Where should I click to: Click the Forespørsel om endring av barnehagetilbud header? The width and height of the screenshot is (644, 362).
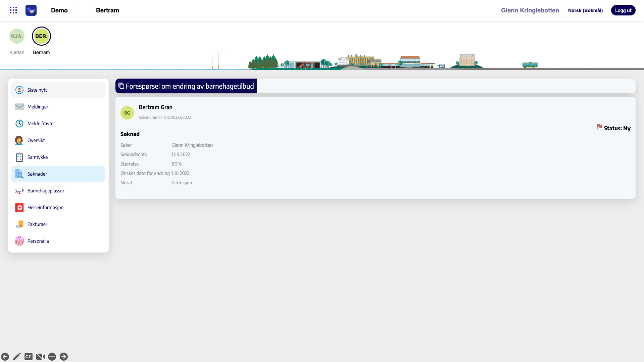[186, 86]
